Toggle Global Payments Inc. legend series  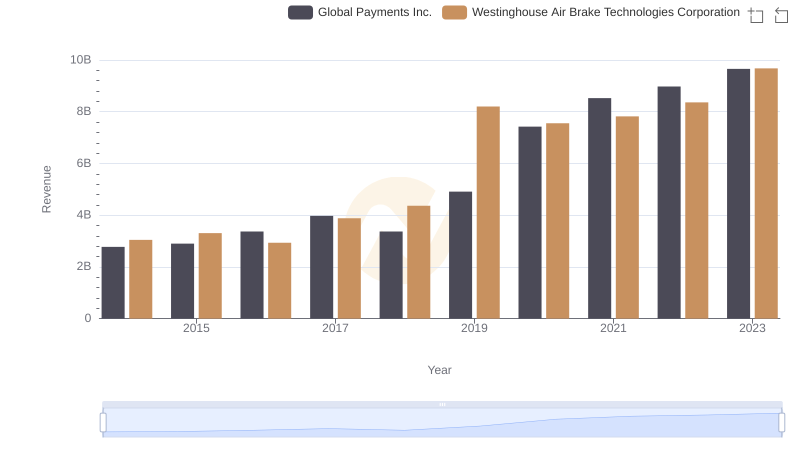point(301,12)
